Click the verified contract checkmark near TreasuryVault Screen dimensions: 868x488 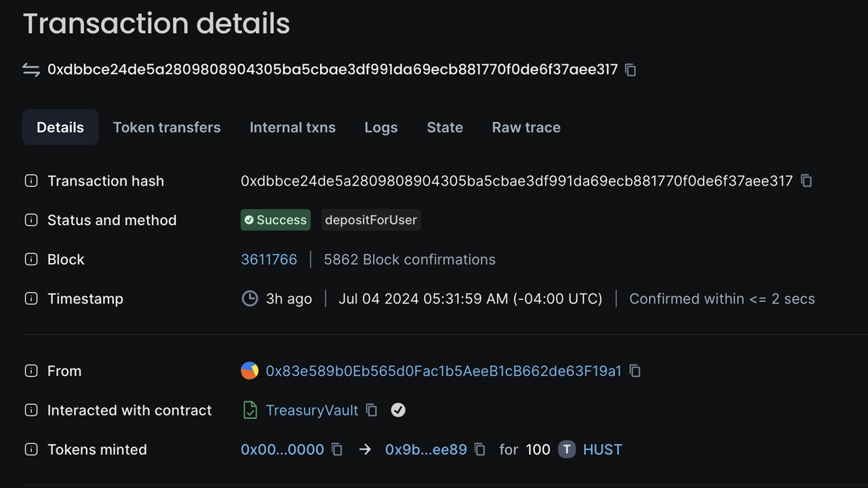(398, 410)
